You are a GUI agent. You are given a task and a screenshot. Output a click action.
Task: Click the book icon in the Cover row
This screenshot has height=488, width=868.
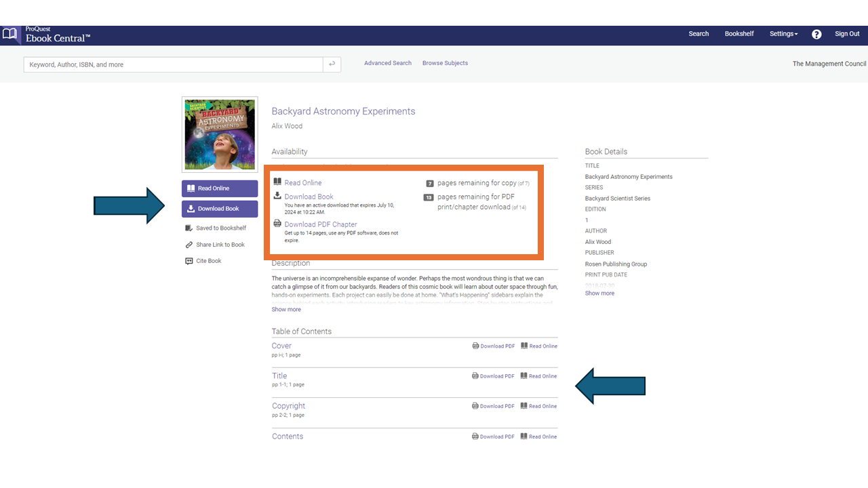pos(524,346)
